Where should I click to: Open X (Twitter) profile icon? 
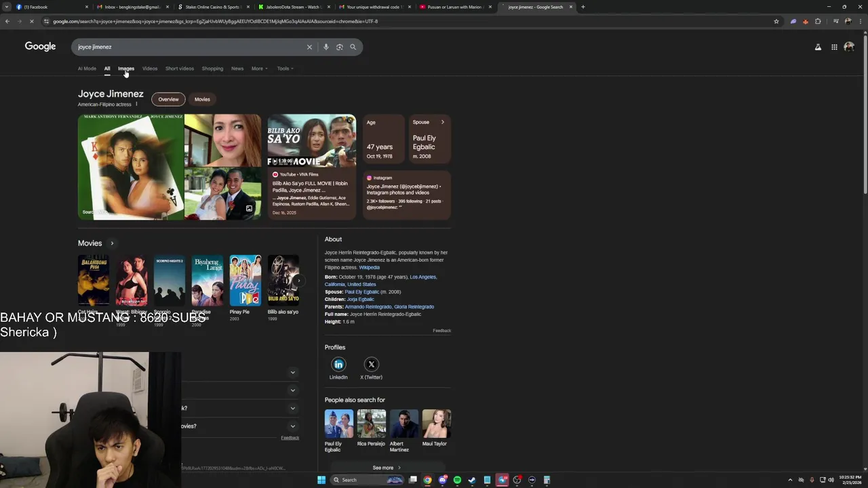tap(371, 365)
